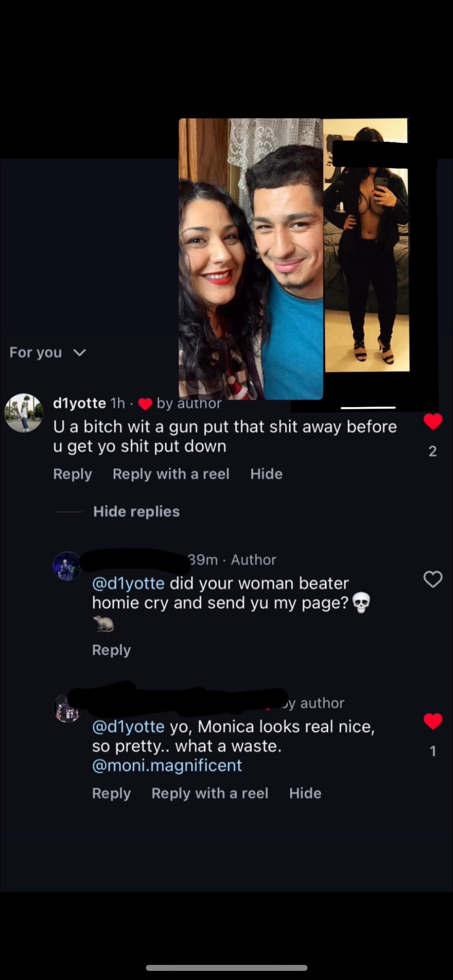Reply with a reel to d1yotte
This screenshot has height=980, width=453.
pyautogui.click(x=171, y=474)
